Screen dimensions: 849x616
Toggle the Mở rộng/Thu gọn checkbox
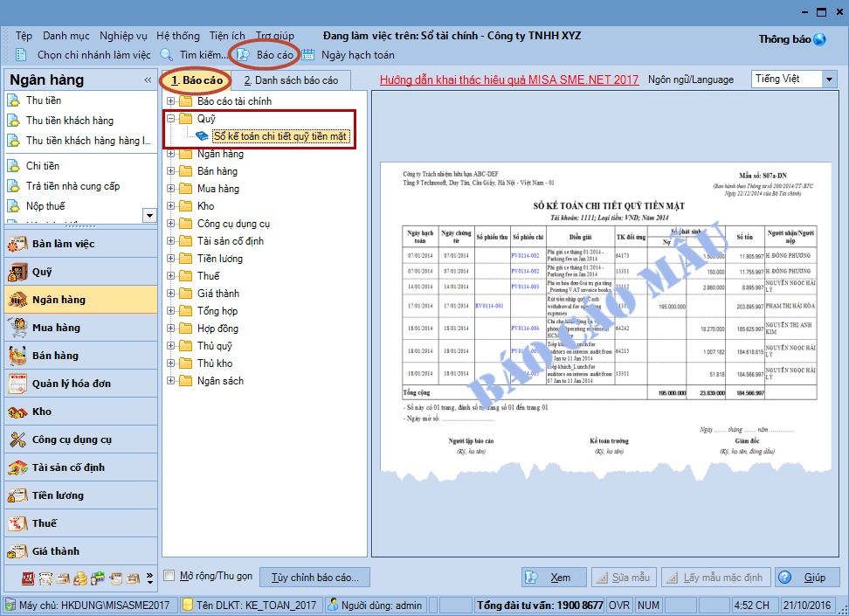(170, 577)
